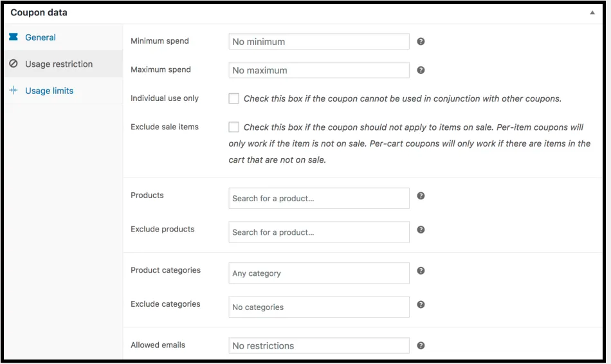Click into the Minimum spend field
Image resolution: width=611 pixels, height=364 pixels.
tap(319, 42)
